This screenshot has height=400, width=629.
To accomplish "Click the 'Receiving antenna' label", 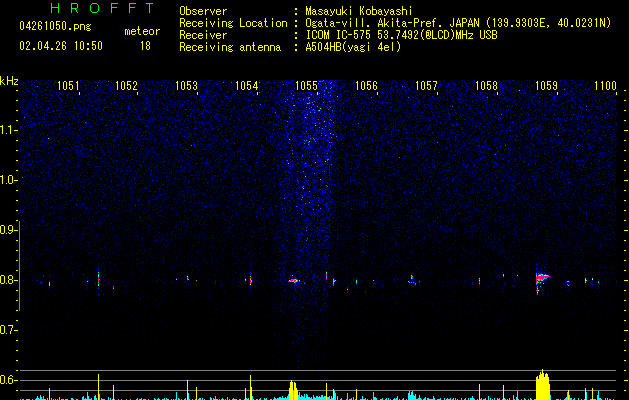I will pyautogui.click(x=230, y=47).
